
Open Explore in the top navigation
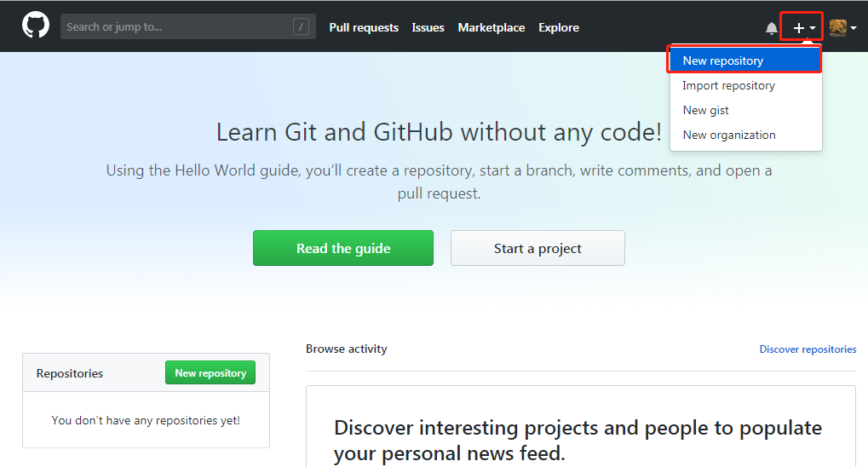(559, 28)
